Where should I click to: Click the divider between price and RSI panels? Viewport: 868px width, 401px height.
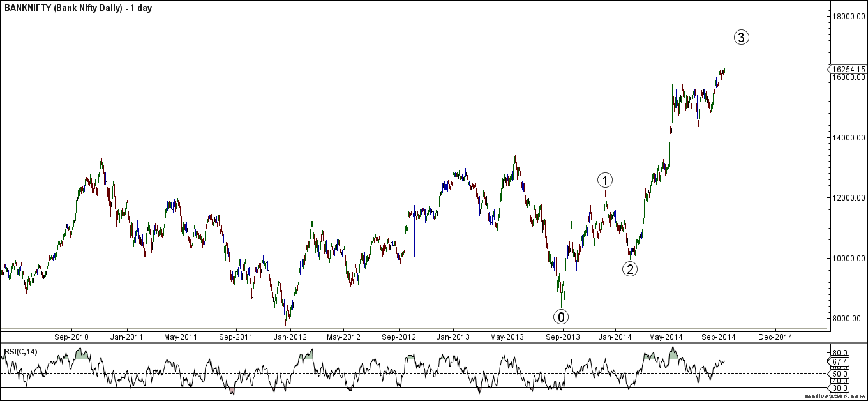point(421,343)
